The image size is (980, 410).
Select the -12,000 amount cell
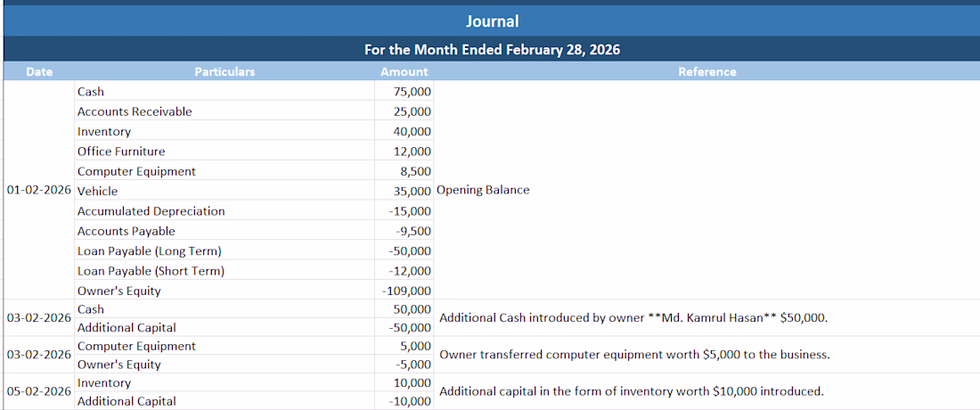click(404, 271)
